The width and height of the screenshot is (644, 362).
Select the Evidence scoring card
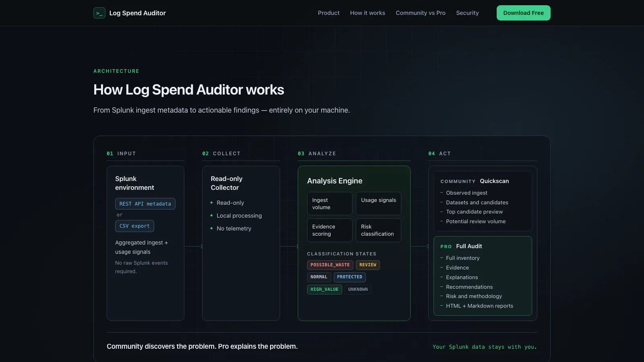[330, 230]
